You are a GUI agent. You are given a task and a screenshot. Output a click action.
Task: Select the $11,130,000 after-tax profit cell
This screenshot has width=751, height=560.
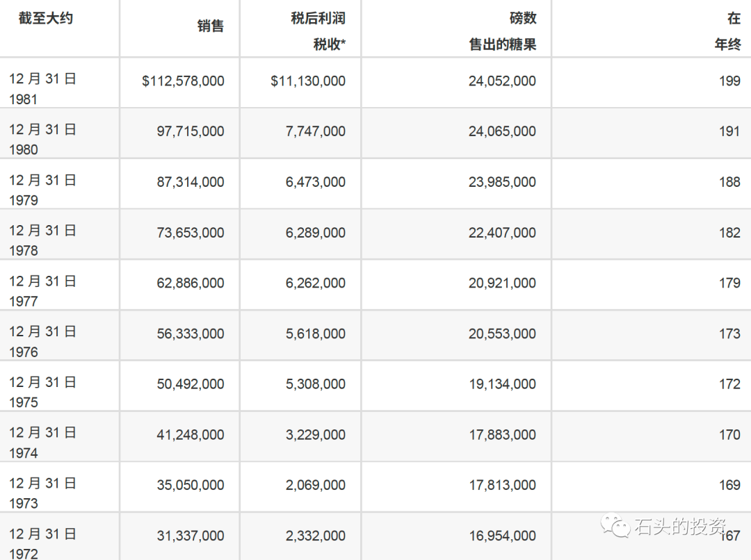pos(308,81)
